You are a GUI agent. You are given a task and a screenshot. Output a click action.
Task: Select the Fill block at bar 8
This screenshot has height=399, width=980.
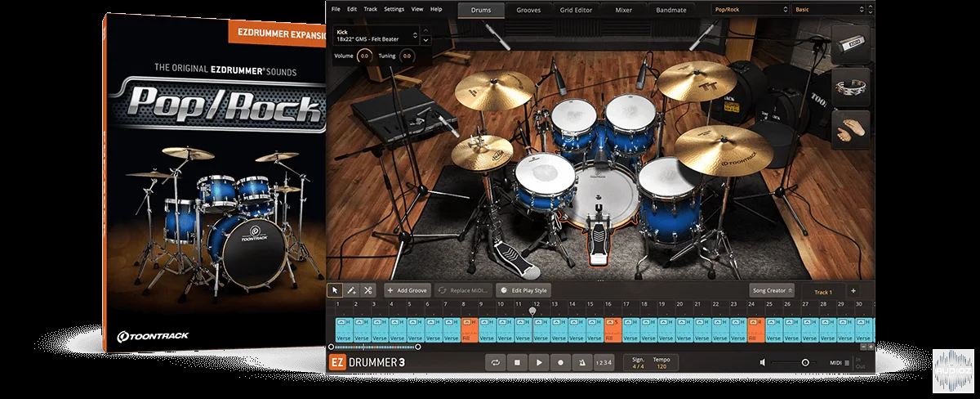pyautogui.click(x=469, y=330)
